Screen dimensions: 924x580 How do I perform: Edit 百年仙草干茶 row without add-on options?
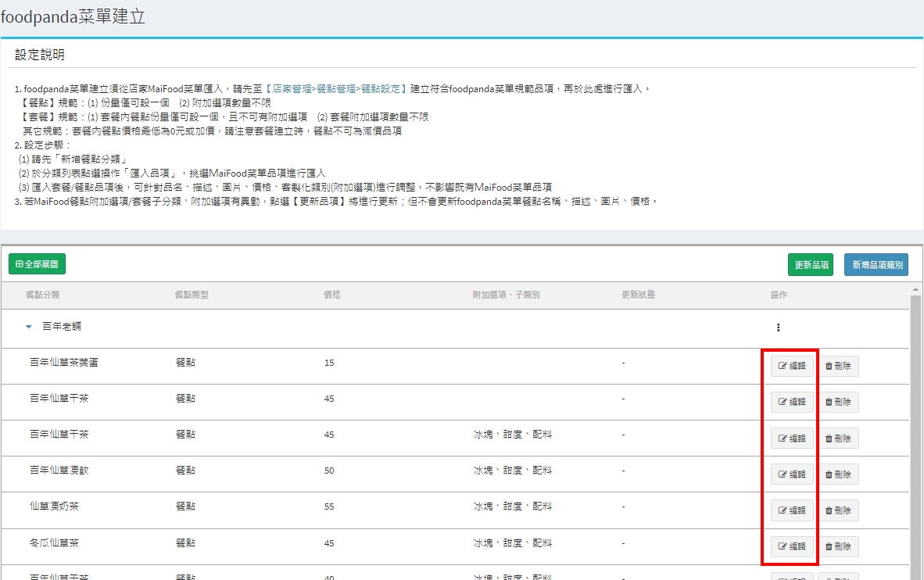792,403
